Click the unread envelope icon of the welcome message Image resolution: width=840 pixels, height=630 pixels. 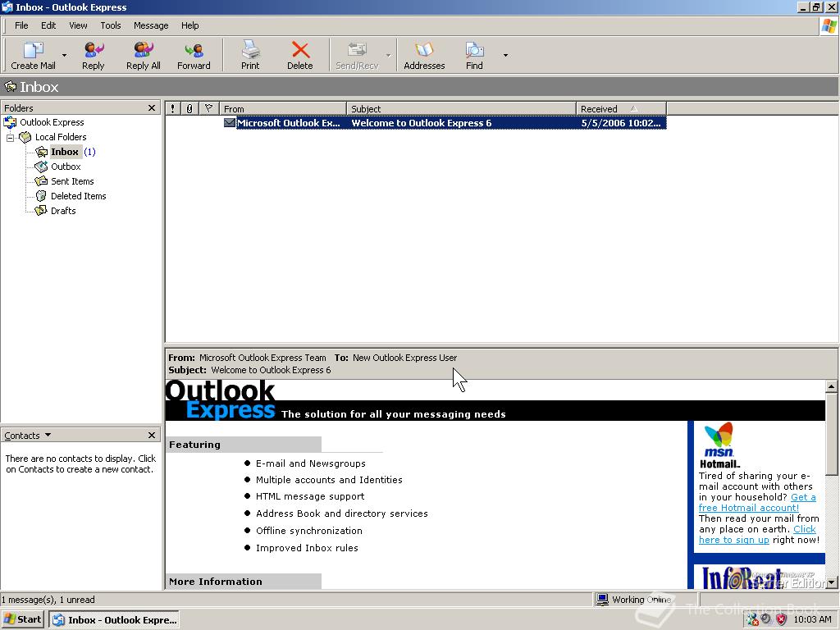pyautogui.click(x=230, y=123)
